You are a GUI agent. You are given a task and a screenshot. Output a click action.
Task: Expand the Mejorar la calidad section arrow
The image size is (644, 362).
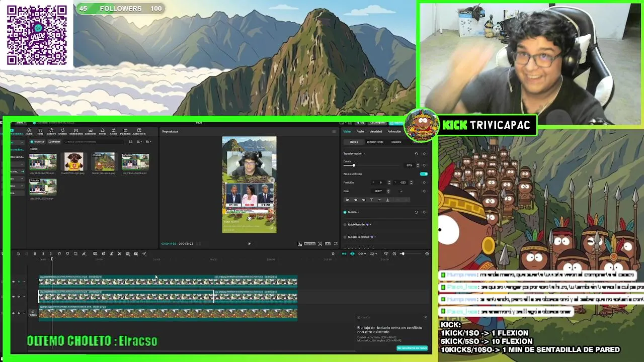point(375,237)
